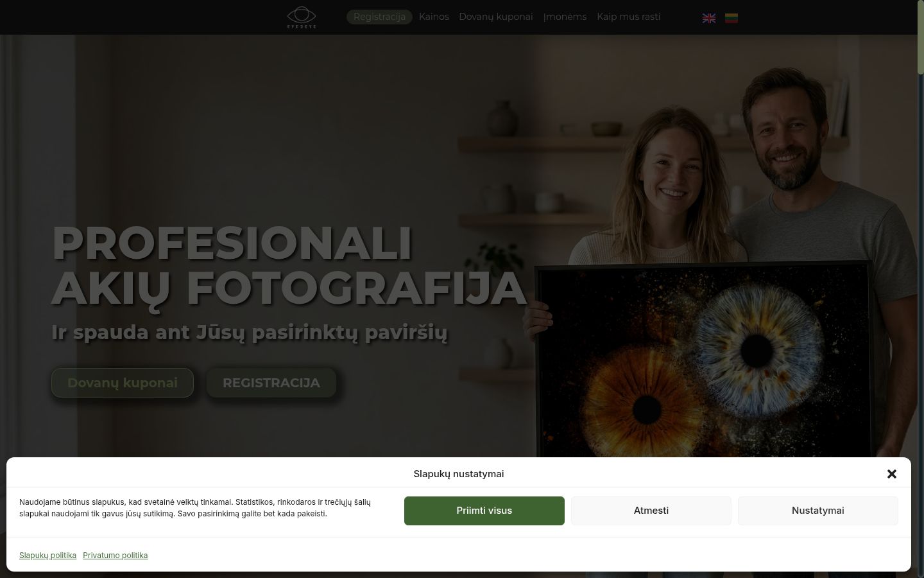Click the Slapukų nustatymai banner title

tap(459, 474)
